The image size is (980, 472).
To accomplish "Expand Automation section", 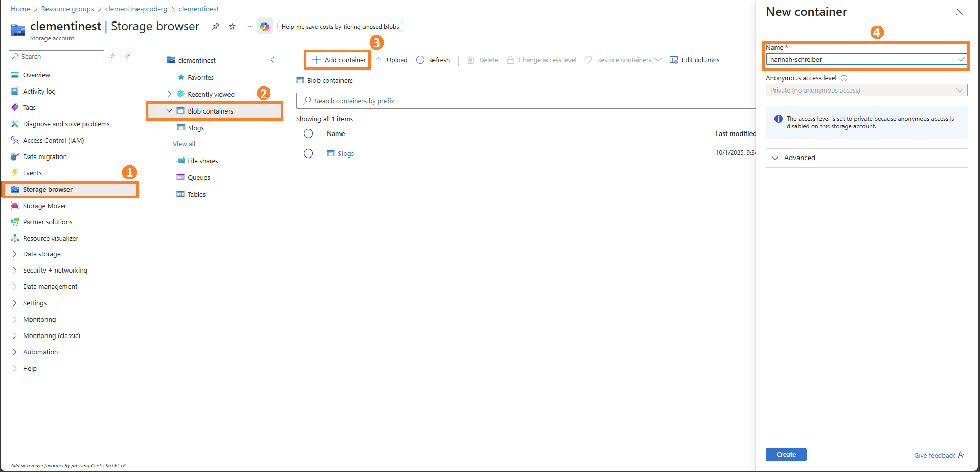I will 15,352.
